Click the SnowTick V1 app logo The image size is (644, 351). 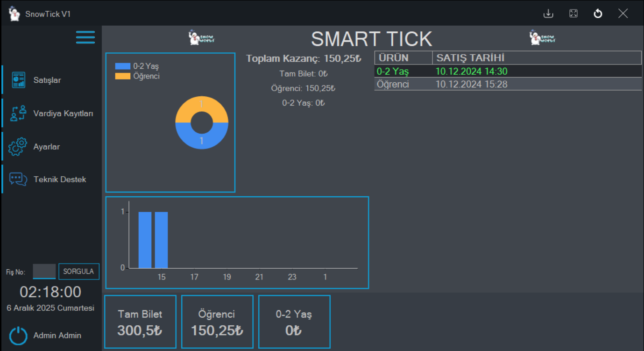tap(14, 13)
